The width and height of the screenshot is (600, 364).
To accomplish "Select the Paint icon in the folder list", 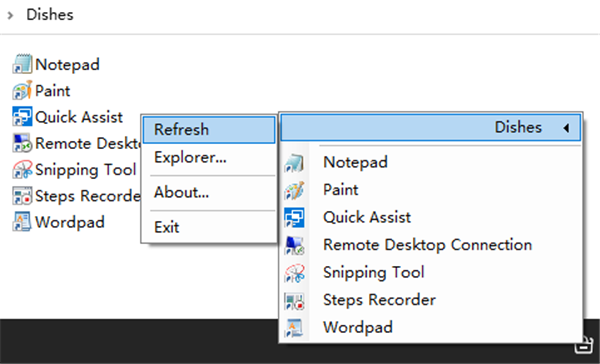I will (x=22, y=90).
